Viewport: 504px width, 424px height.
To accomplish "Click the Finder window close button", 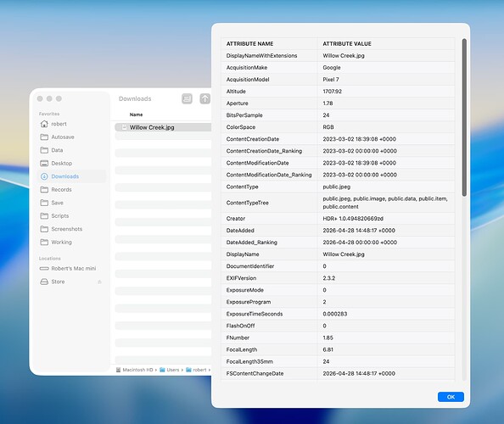I will (x=40, y=98).
